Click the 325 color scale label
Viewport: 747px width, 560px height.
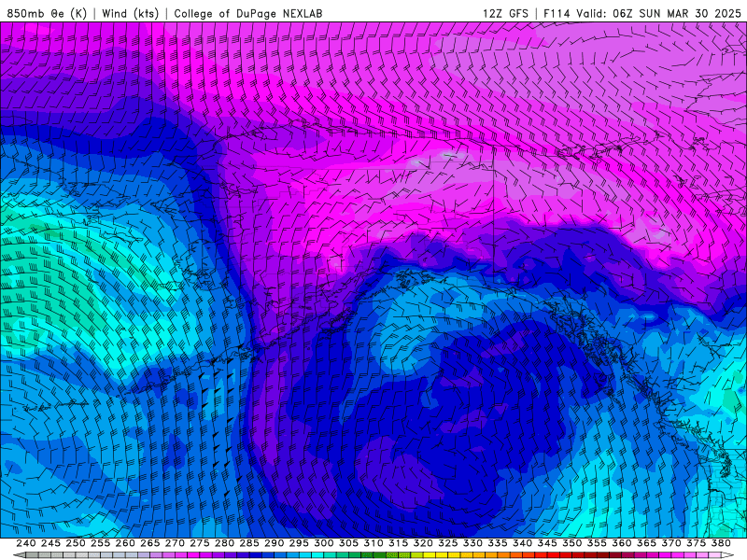448,543
